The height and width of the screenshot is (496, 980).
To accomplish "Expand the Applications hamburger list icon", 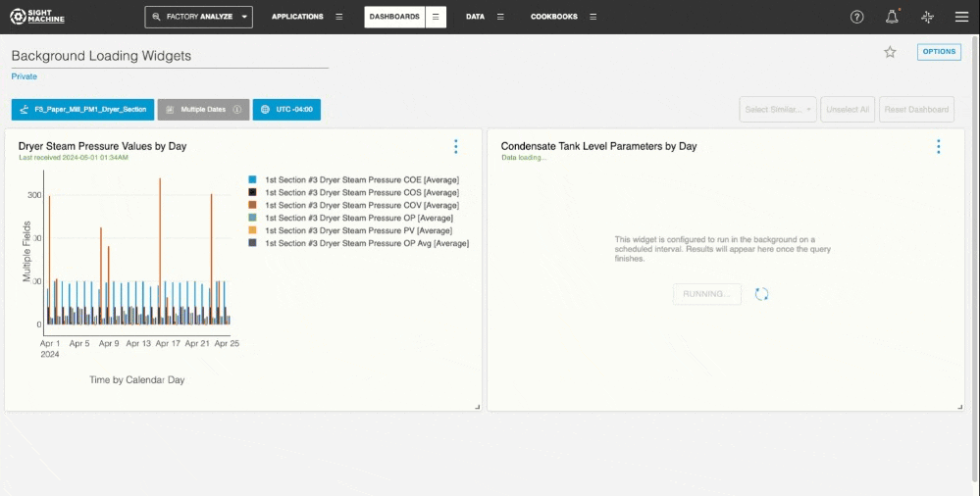I will pyautogui.click(x=339, y=17).
